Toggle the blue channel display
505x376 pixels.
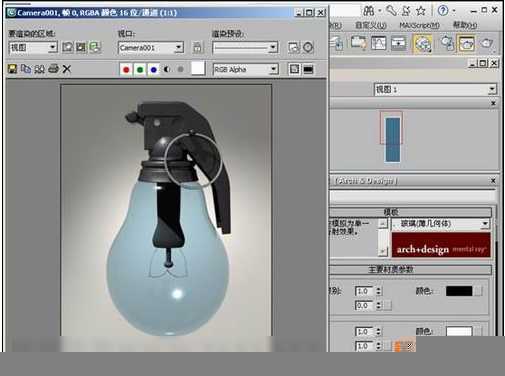tap(154, 70)
